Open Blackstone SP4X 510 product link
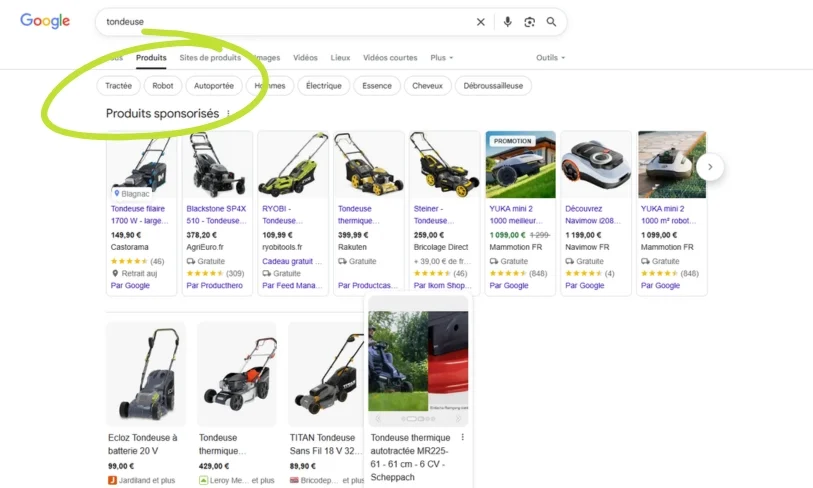Image resolution: width=813 pixels, height=488 pixels. pyautogui.click(x=216, y=215)
